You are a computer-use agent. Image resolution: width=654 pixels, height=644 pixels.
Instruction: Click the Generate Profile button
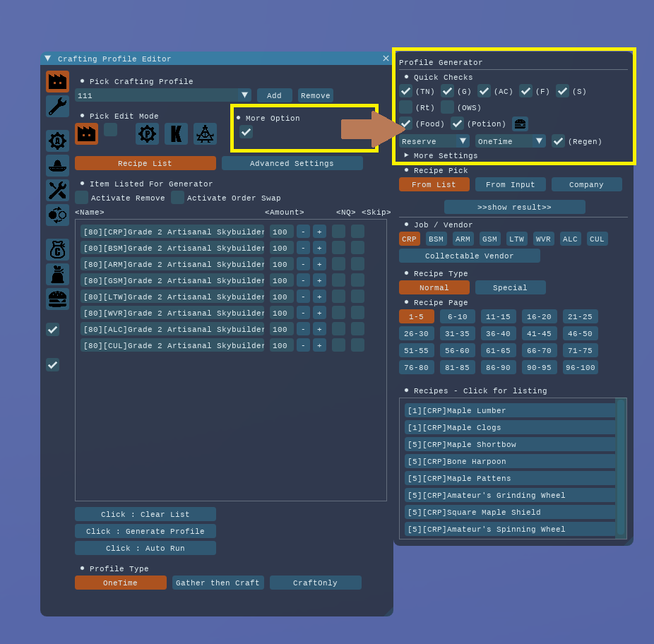pyautogui.click(x=145, y=531)
